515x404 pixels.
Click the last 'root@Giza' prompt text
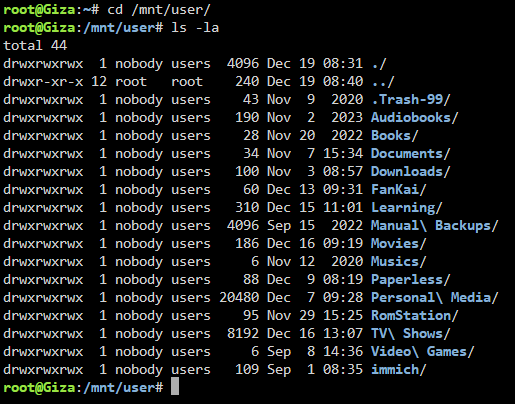(39, 388)
